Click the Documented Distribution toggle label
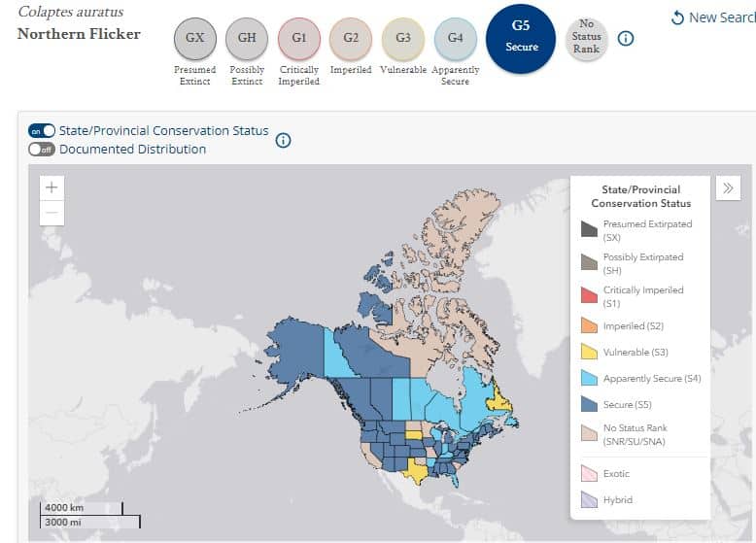The image size is (756, 543). click(132, 150)
